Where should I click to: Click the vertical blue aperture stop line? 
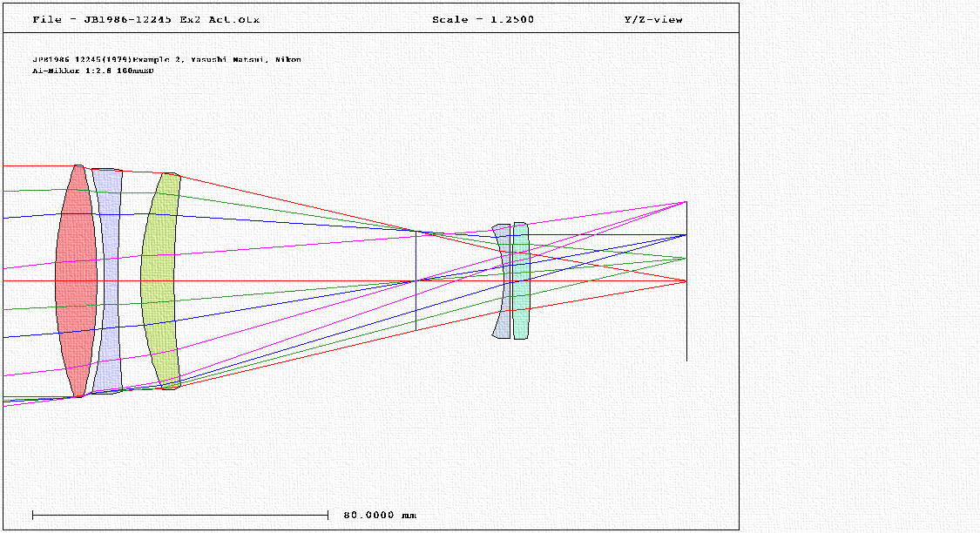416,280
